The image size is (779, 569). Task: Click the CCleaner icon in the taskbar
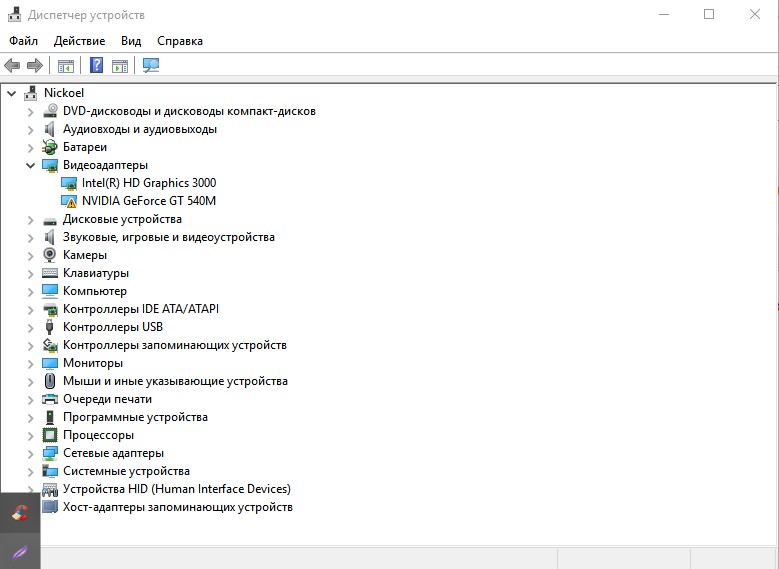[x=20, y=512]
